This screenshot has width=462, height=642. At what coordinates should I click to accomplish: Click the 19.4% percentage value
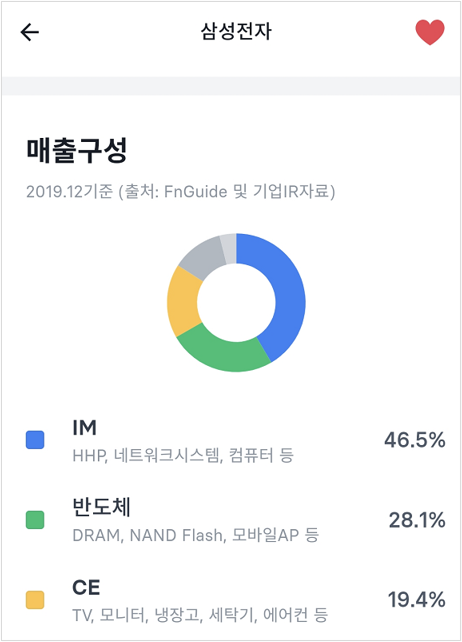click(417, 600)
